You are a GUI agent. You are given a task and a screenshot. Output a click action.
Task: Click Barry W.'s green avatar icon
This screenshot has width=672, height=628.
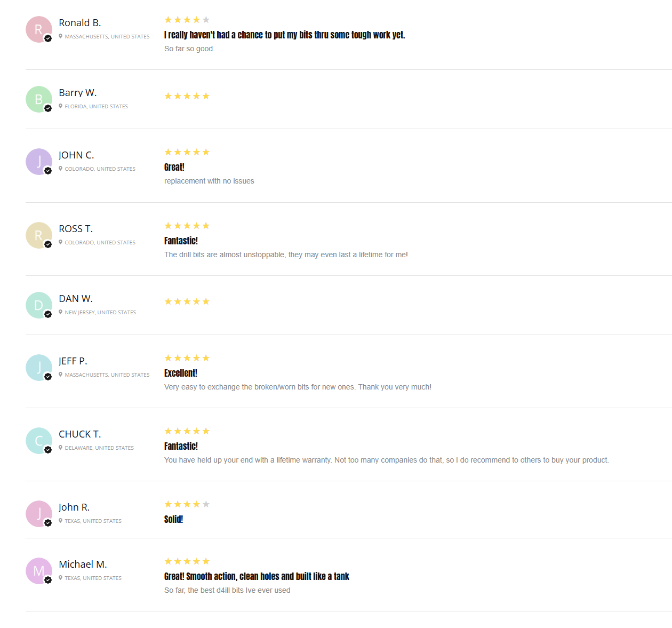[x=39, y=99]
